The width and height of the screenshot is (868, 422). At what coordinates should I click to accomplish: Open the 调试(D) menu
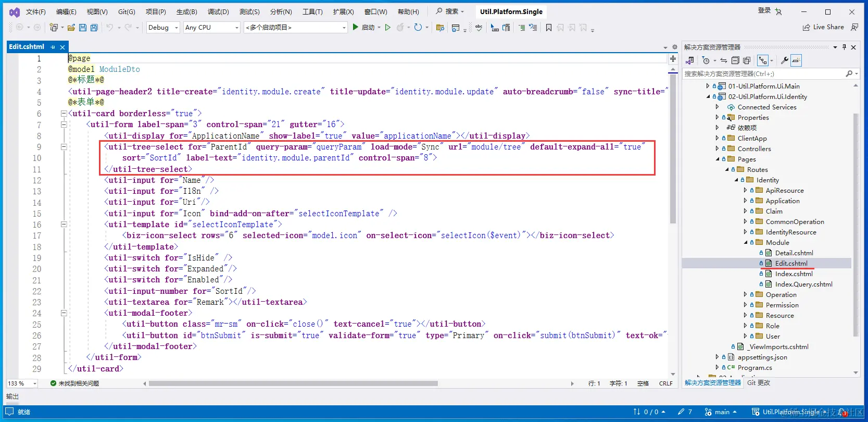(x=218, y=11)
